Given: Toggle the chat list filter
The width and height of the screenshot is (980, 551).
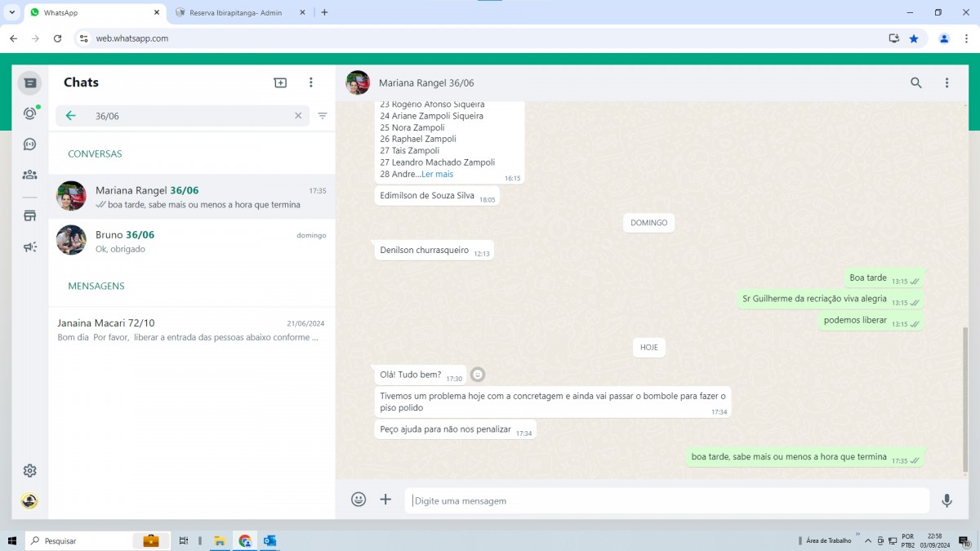Looking at the screenshot, I should 323,116.
